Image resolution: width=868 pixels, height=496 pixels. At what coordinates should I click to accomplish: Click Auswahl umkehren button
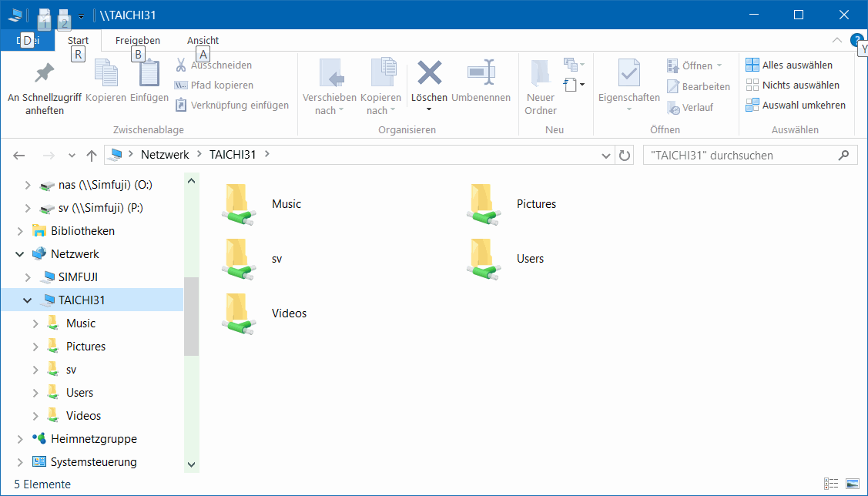coord(796,106)
